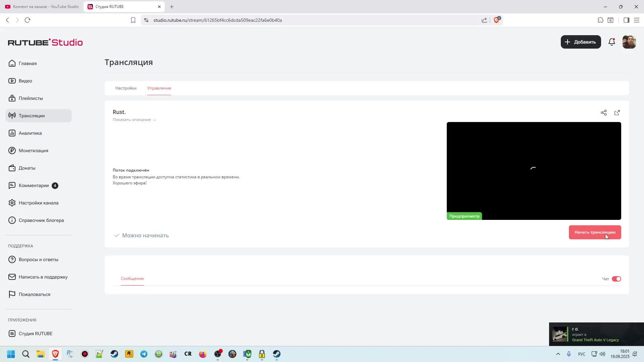The height and width of the screenshot is (362, 644).
Task: Open the notifications bell
Action: pos(612,42)
